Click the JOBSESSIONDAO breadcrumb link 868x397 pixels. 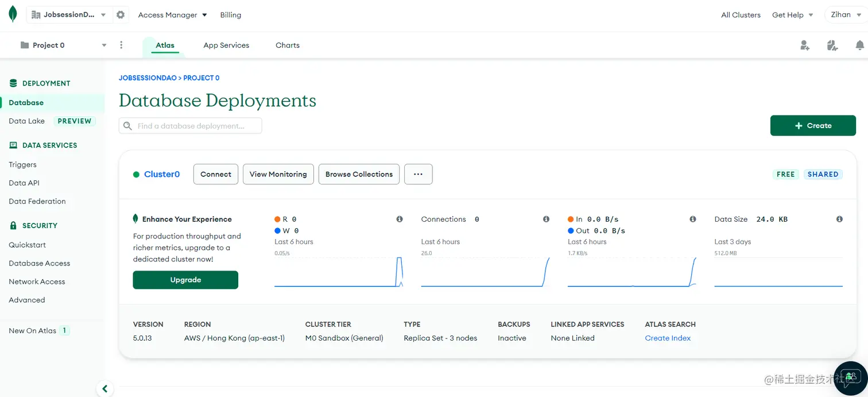click(x=148, y=78)
